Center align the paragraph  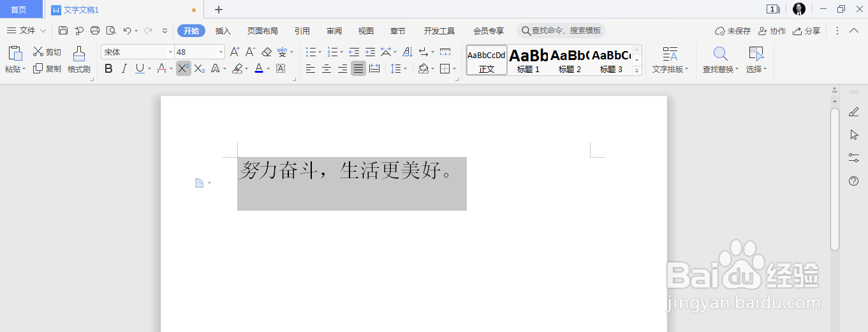pos(327,69)
